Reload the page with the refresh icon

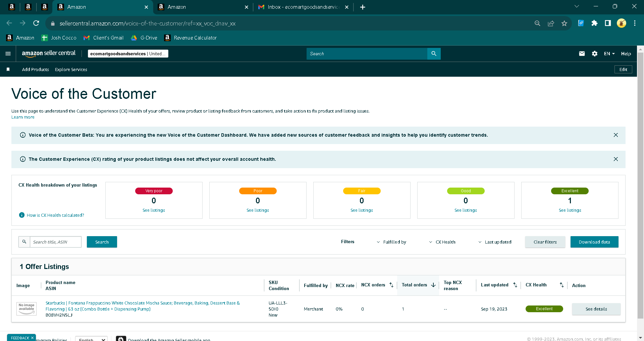pos(36,23)
